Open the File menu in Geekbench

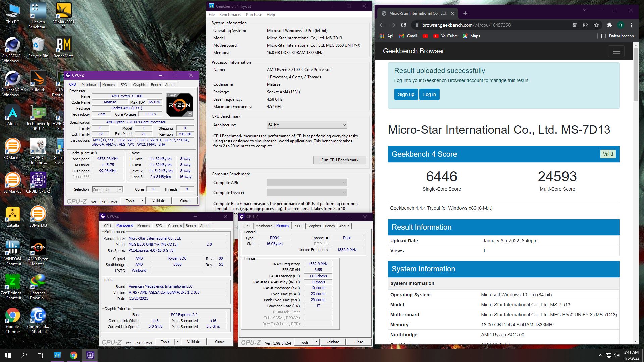point(212,15)
